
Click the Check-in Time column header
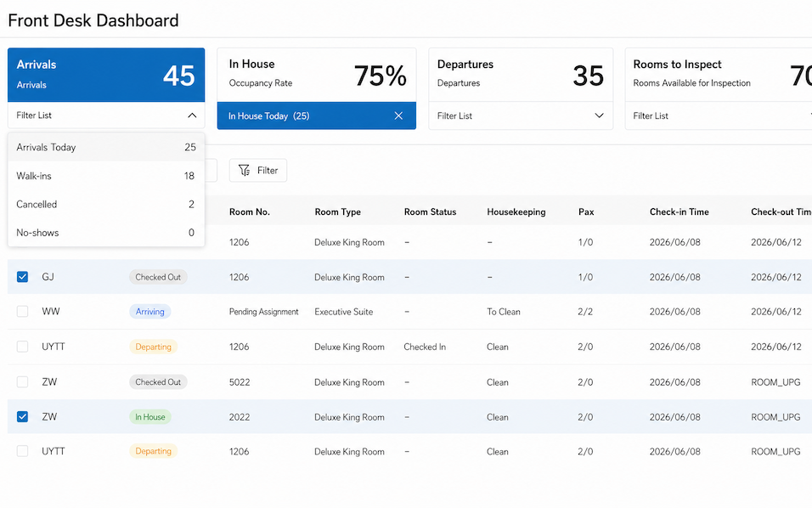[x=679, y=212]
